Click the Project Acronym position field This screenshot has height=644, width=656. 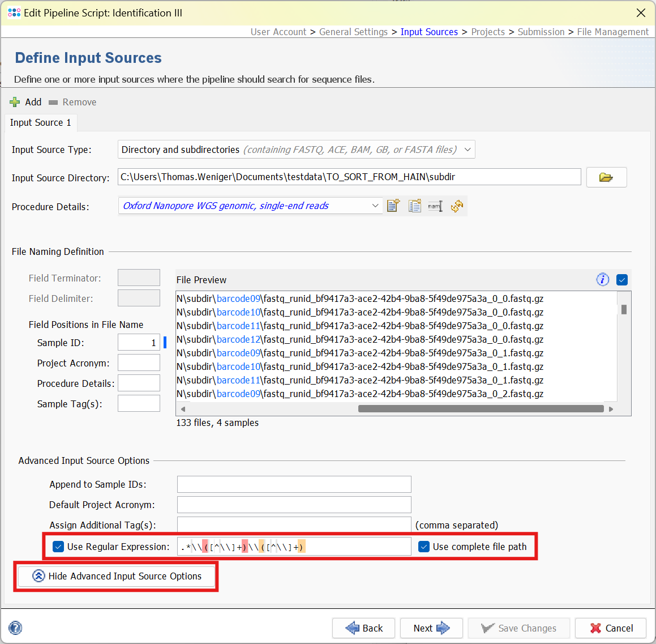pos(139,362)
